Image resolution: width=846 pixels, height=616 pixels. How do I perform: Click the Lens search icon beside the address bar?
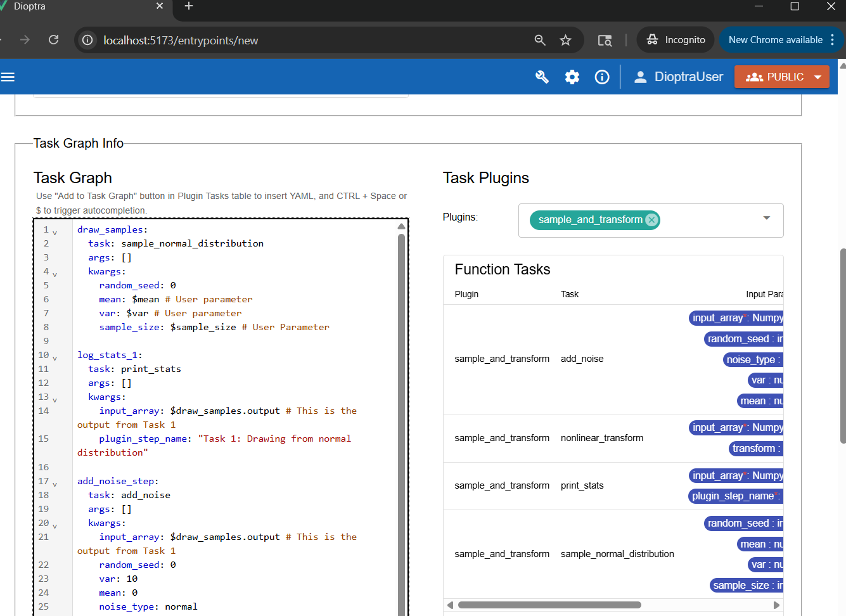click(605, 39)
